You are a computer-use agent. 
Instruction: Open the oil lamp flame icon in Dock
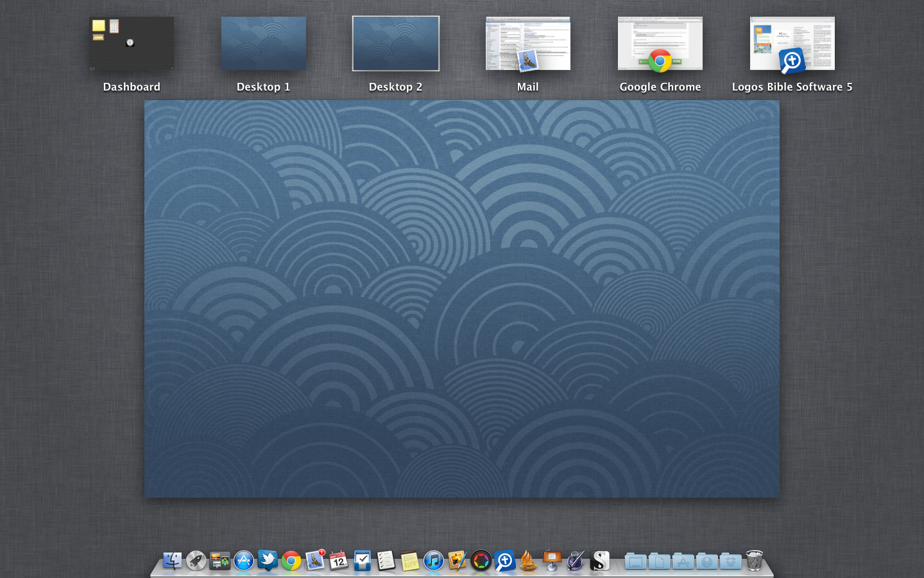tap(529, 561)
